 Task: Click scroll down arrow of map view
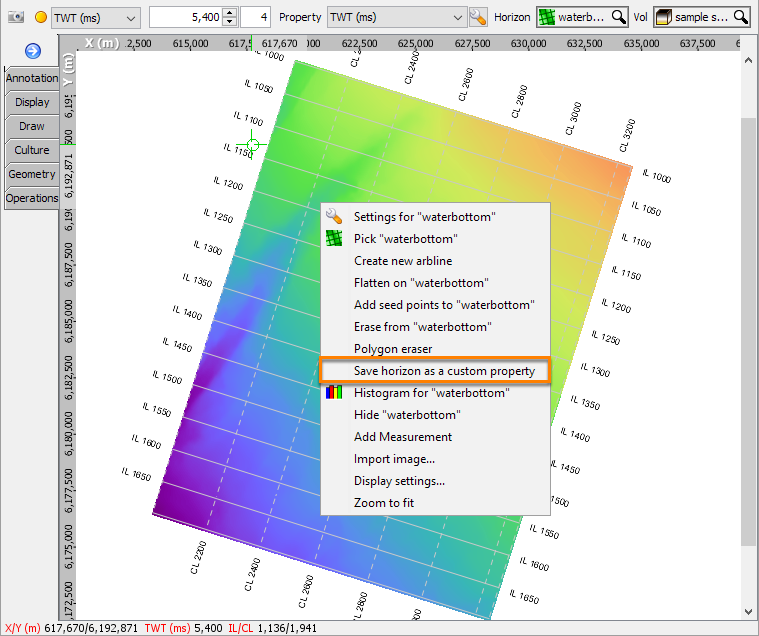coord(748,612)
